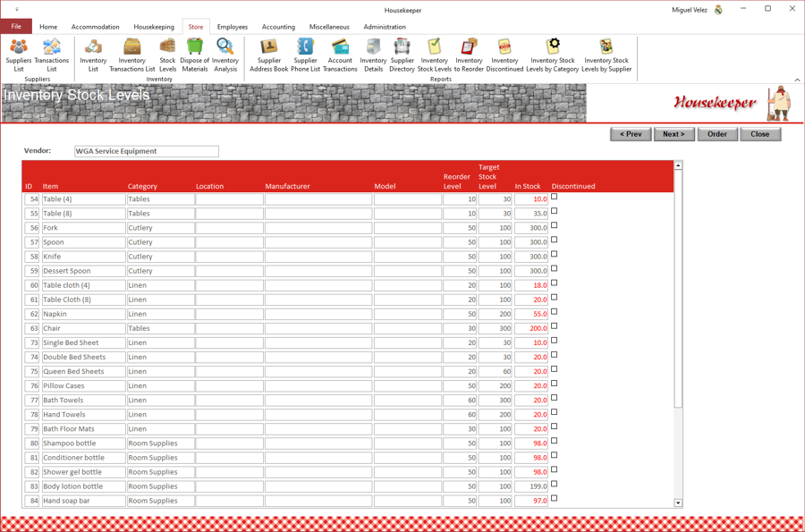Viewport: 805px width, 532px height.
Task: Tick Discontinued checkbox for Pillow Cases
Action: 554,384
